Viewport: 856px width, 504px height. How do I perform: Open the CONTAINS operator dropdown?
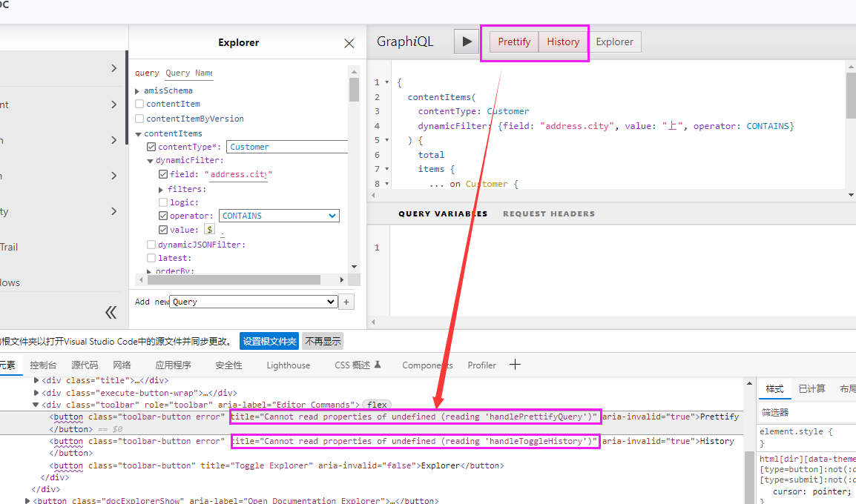point(279,216)
